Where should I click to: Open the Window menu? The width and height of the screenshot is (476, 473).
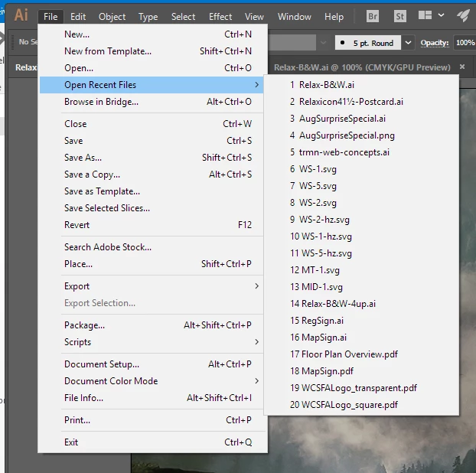click(x=295, y=17)
